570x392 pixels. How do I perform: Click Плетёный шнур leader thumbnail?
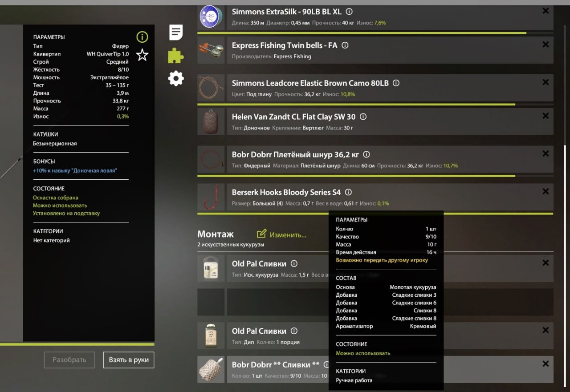[x=211, y=159]
